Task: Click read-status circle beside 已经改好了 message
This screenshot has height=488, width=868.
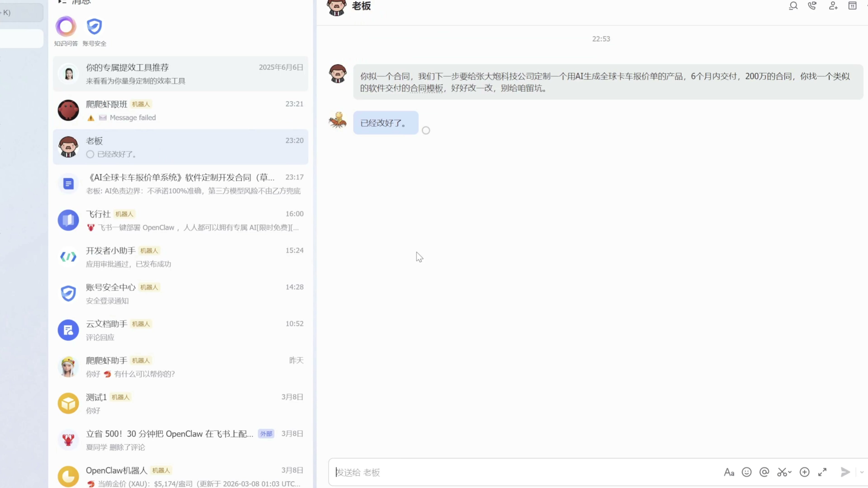Action: click(x=426, y=130)
